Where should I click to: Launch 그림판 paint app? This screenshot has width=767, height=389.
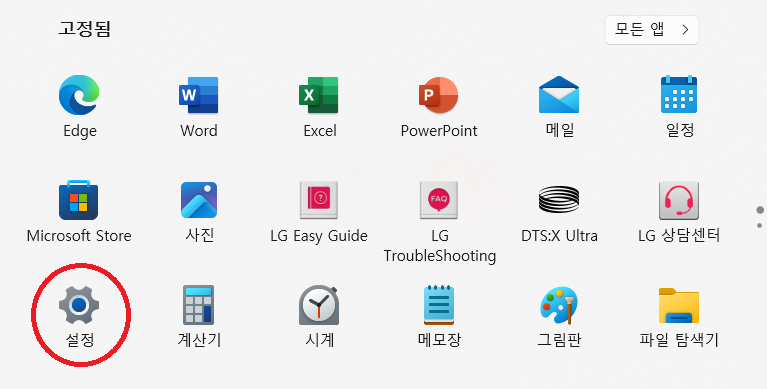click(x=559, y=305)
